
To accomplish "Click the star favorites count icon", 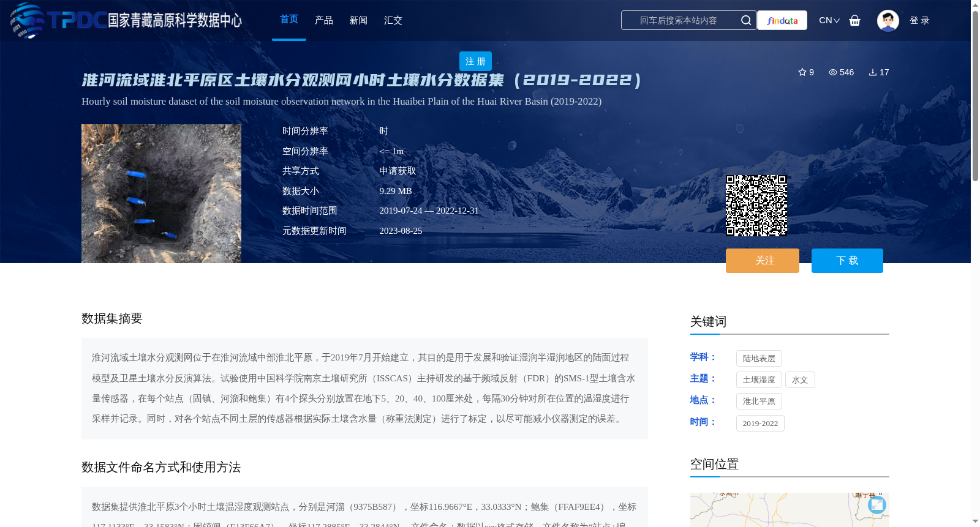I will tap(802, 72).
